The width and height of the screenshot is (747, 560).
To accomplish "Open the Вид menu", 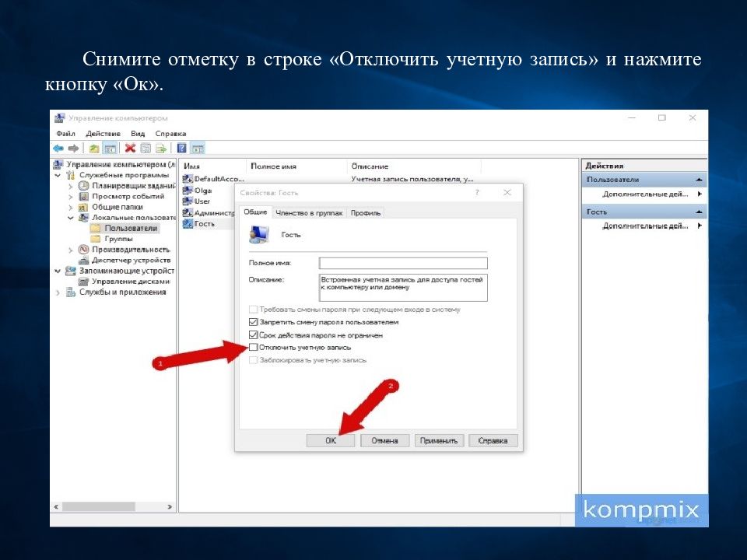I will point(138,133).
